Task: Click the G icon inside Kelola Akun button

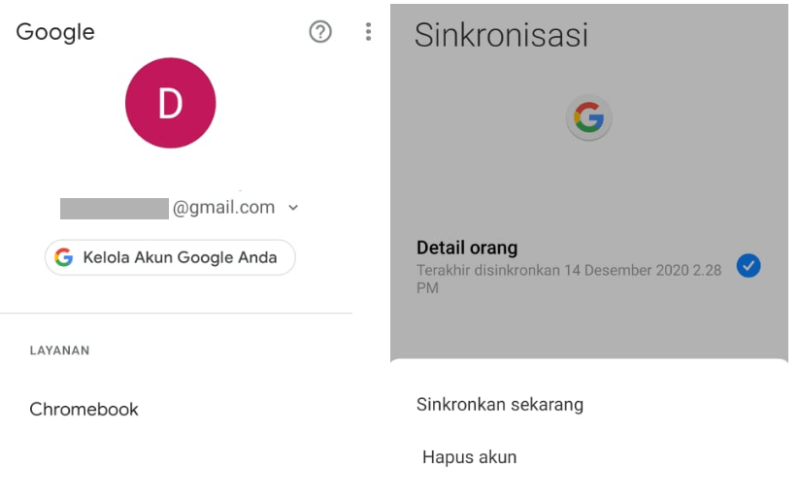Action: click(64, 257)
